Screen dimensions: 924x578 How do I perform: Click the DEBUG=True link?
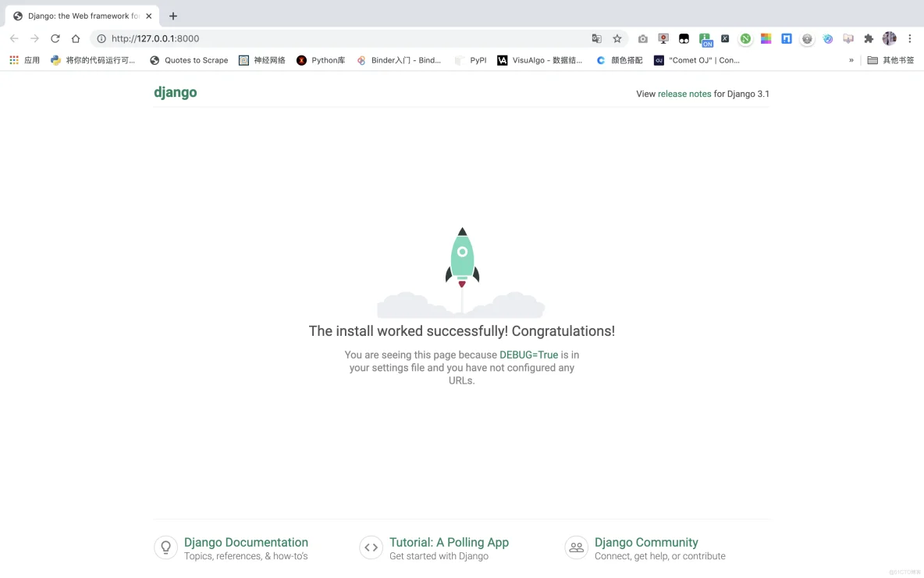click(x=528, y=355)
